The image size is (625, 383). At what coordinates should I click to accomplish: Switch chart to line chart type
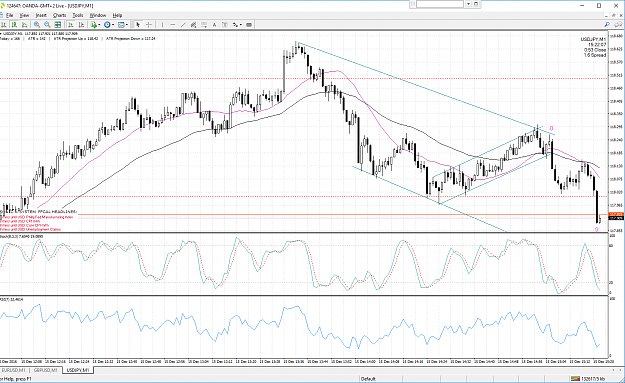pyautogui.click(x=24, y=25)
